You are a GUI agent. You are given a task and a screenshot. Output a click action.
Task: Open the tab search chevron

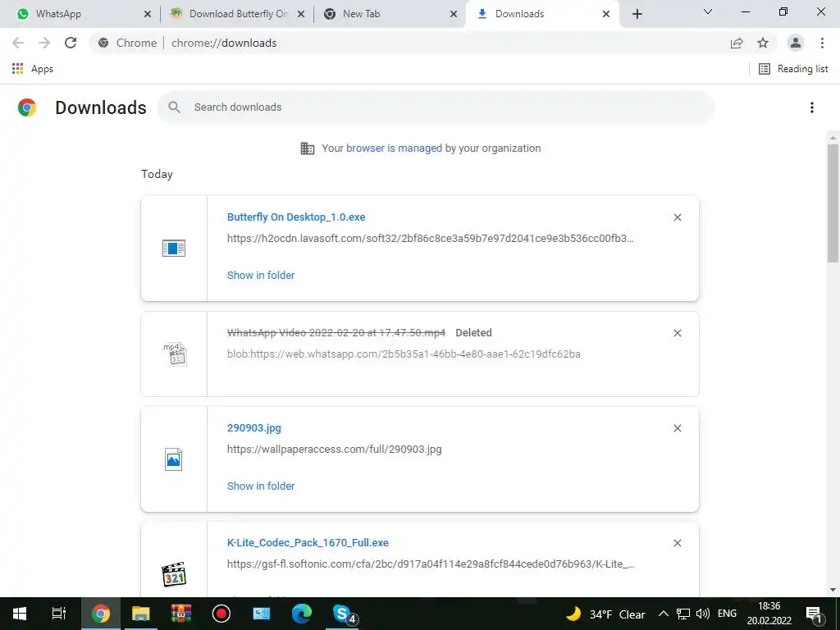[708, 11]
